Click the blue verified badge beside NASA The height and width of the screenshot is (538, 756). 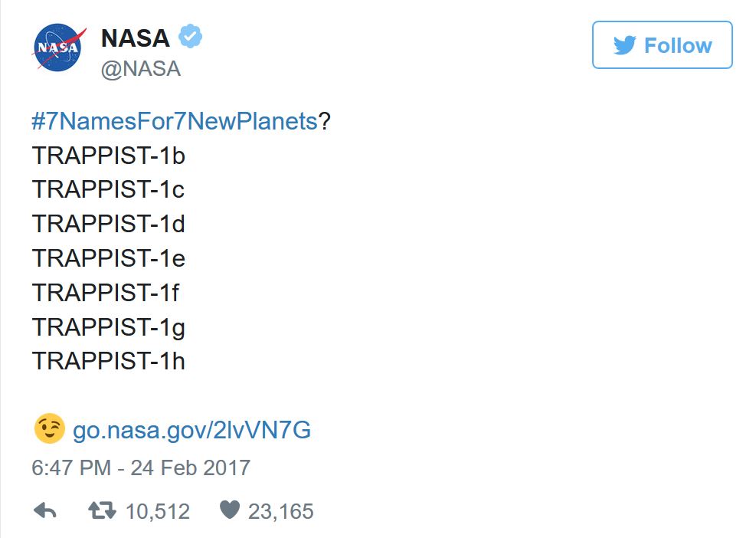click(191, 36)
